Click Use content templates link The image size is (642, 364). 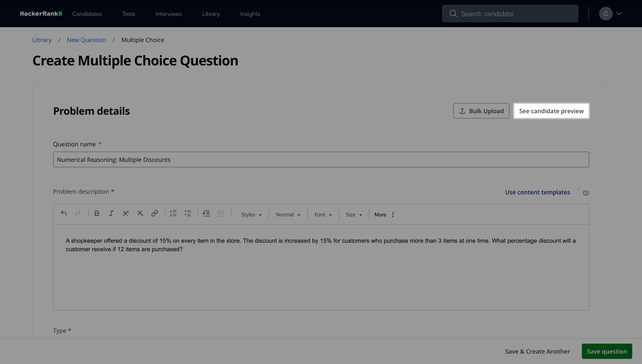[x=537, y=192]
